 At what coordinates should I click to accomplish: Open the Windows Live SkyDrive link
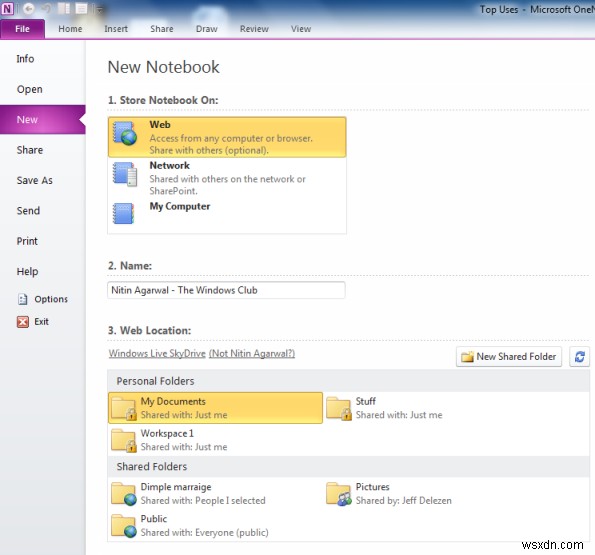coord(157,354)
